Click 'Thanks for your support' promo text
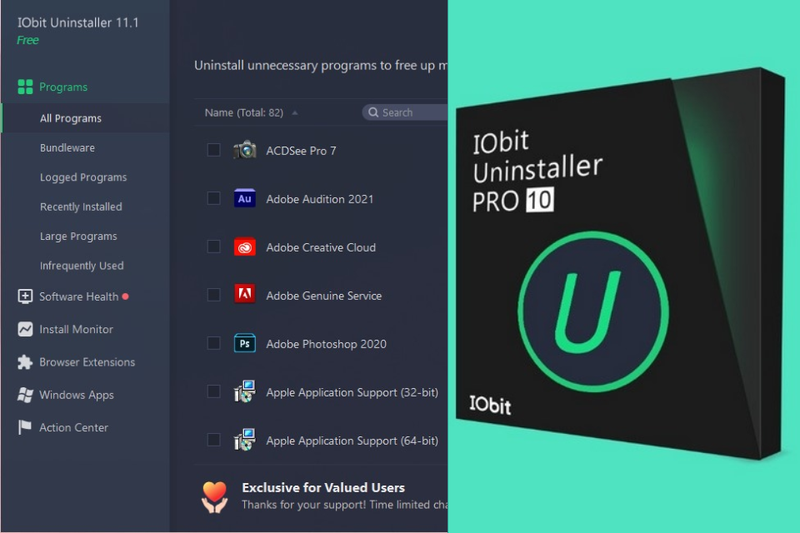The height and width of the screenshot is (533, 800). (x=344, y=504)
